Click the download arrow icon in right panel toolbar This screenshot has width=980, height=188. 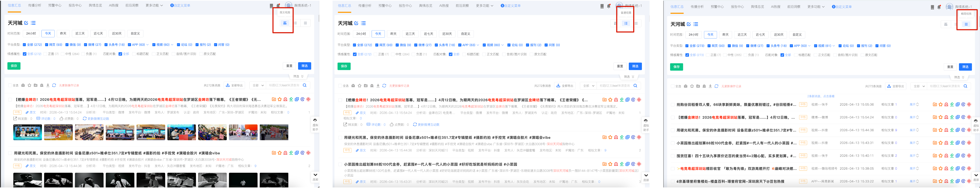[x=710, y=86]
